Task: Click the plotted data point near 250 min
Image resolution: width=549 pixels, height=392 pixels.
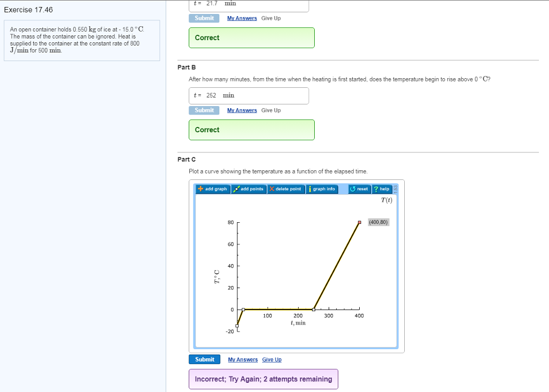Action: pyautogui.click(x=314, y=309)
